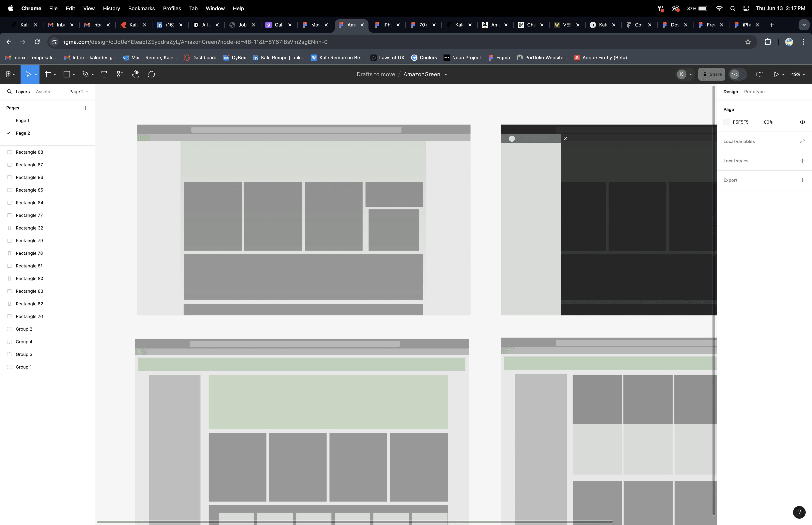The image size is (812, 525).
Task: Toggle Dev Mode code icon
Action: pyautogui.click(x=735, y=74)
